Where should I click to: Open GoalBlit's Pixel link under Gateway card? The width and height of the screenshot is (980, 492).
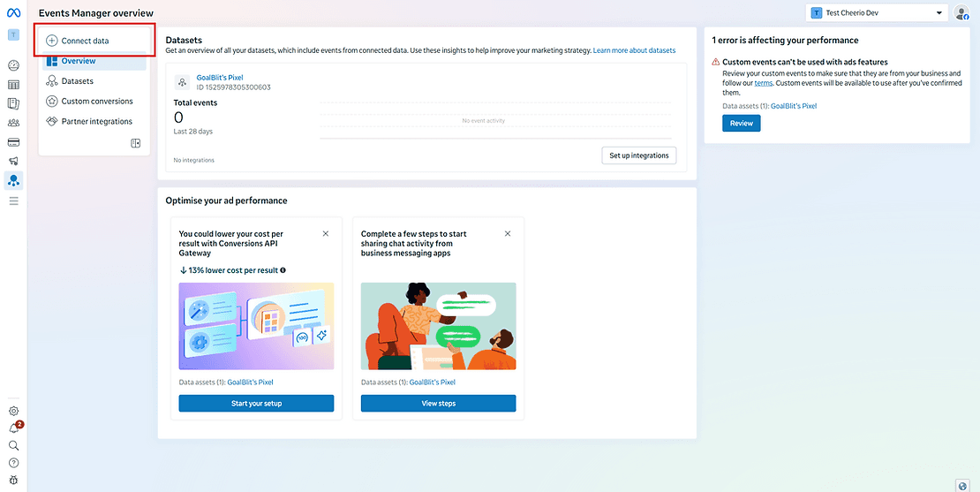point(250,382)
